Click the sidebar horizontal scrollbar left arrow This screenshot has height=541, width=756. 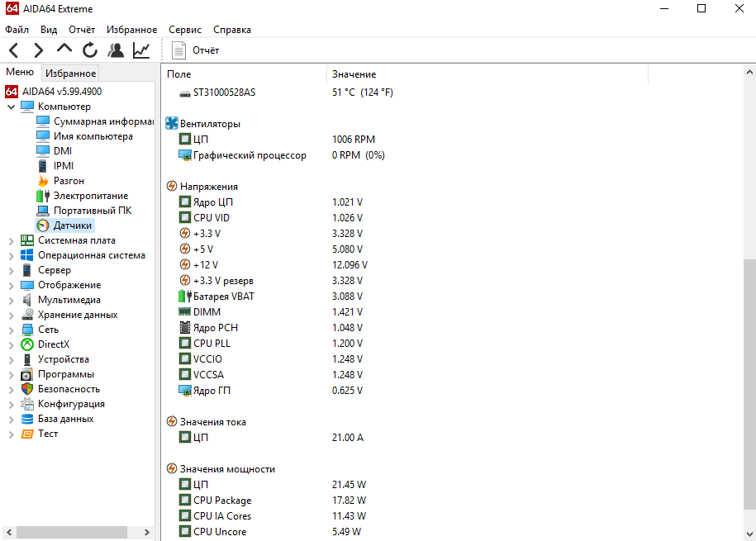(x=9, y=532)
